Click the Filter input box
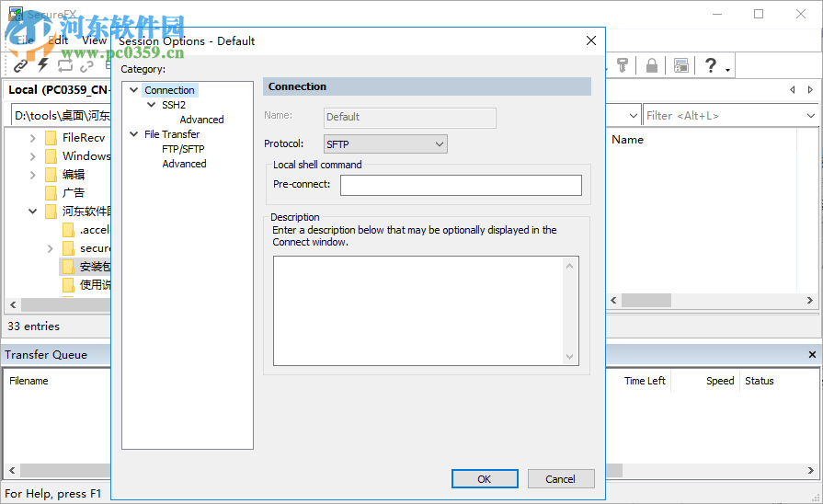823x504 pixels. coord(725,116)
